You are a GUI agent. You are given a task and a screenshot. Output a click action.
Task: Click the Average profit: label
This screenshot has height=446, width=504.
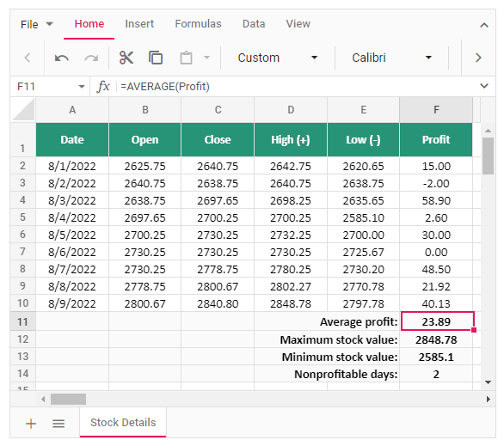(359, 321)
